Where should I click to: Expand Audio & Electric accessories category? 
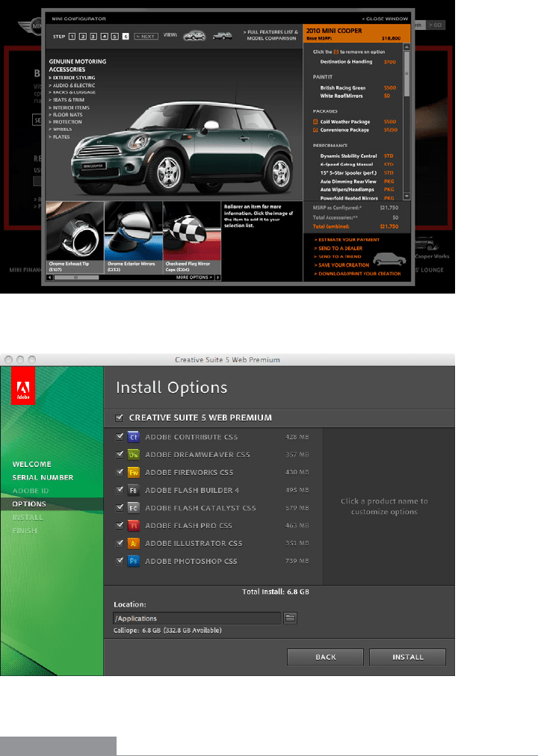(72, 85)
